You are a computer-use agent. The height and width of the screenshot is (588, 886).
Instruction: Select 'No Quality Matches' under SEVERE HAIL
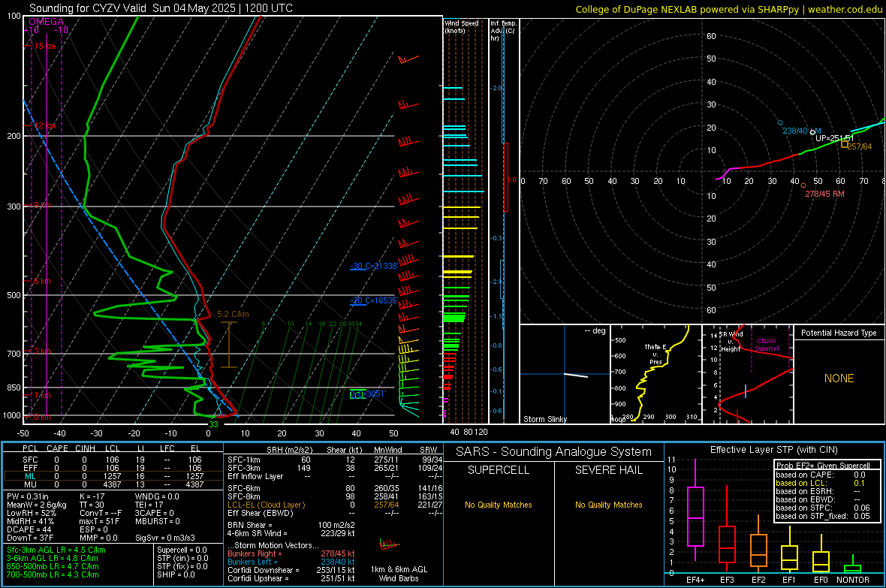608,505
